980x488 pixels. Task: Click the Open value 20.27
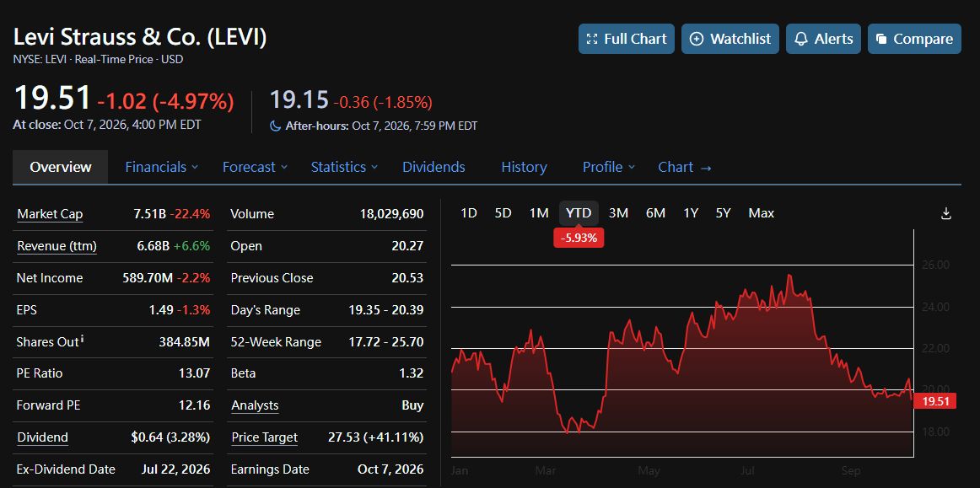407,245
